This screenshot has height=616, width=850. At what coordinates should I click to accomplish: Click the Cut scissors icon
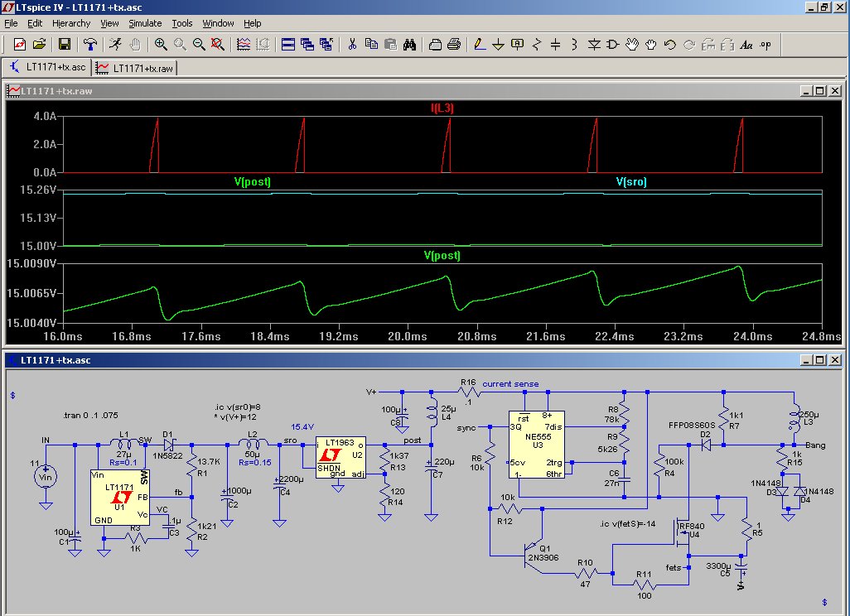click(x=352, y=45)
